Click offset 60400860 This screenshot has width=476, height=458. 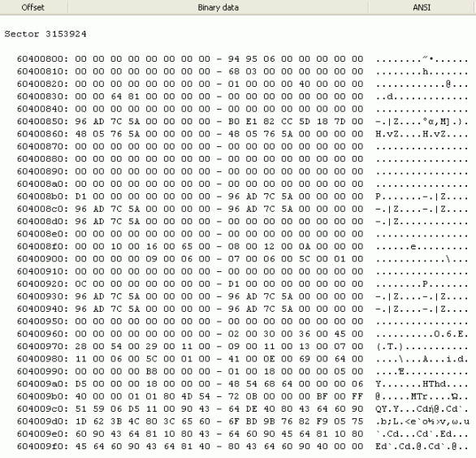42,134
